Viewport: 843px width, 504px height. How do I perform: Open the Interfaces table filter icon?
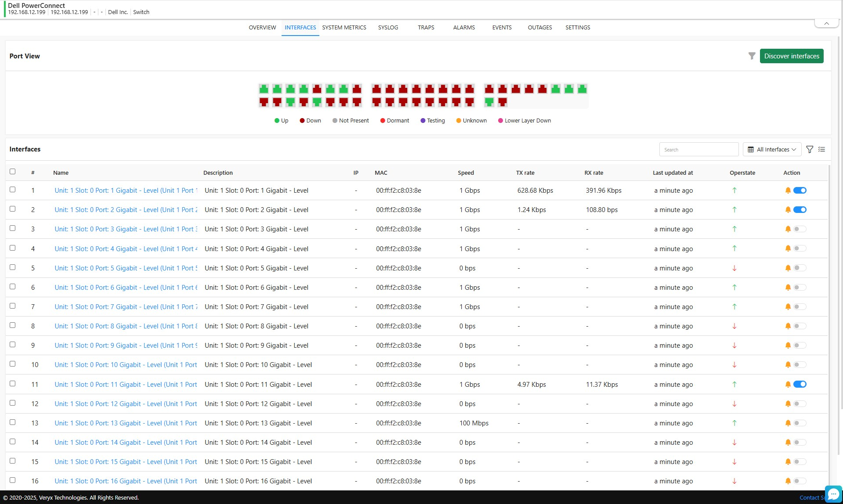point(810,150)
